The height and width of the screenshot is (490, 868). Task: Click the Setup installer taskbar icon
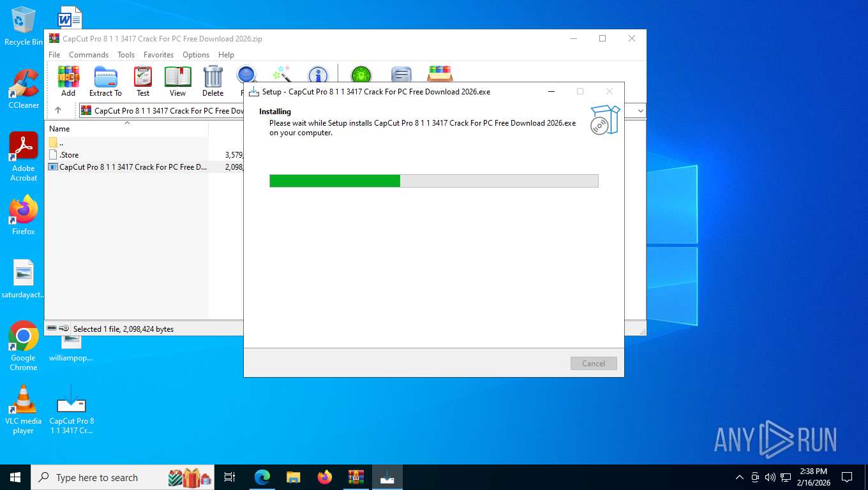[387, 477]
